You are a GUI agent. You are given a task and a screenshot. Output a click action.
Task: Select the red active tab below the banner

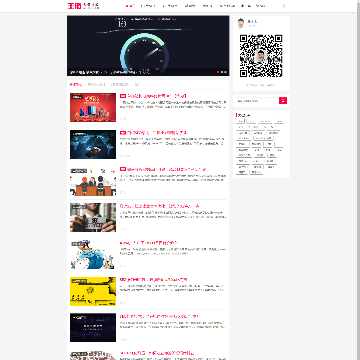click(76, 85)
